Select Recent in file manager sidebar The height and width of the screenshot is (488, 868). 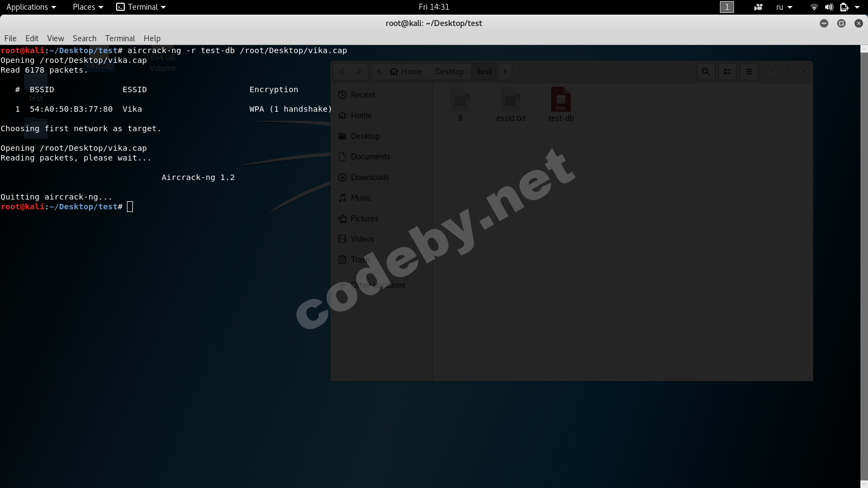(381, 95)
